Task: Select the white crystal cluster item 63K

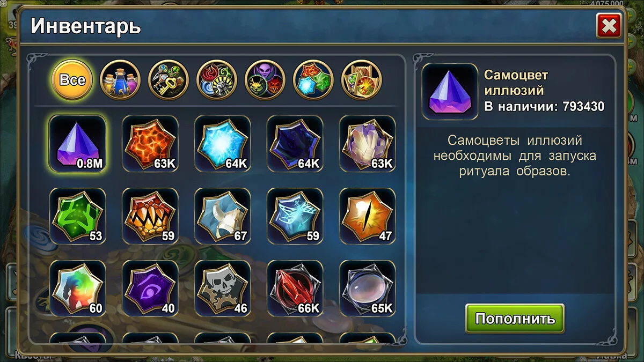Action: [x=368, y=144]
